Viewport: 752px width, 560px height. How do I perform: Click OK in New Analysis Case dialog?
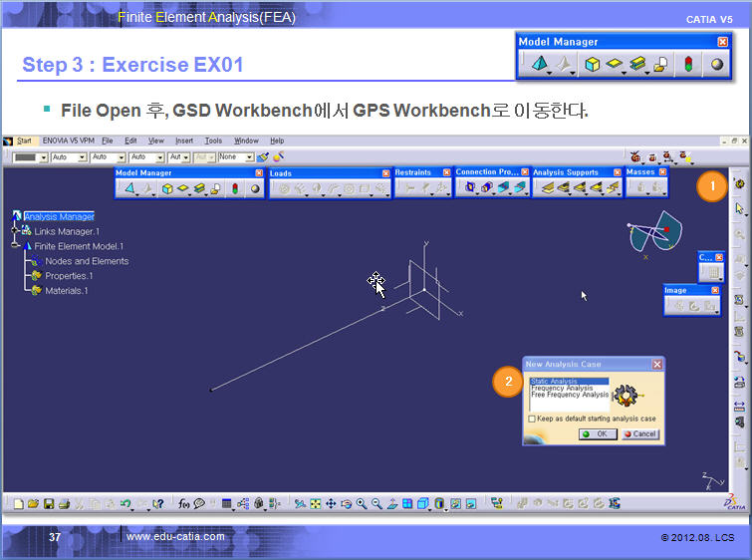pos(600,434)
